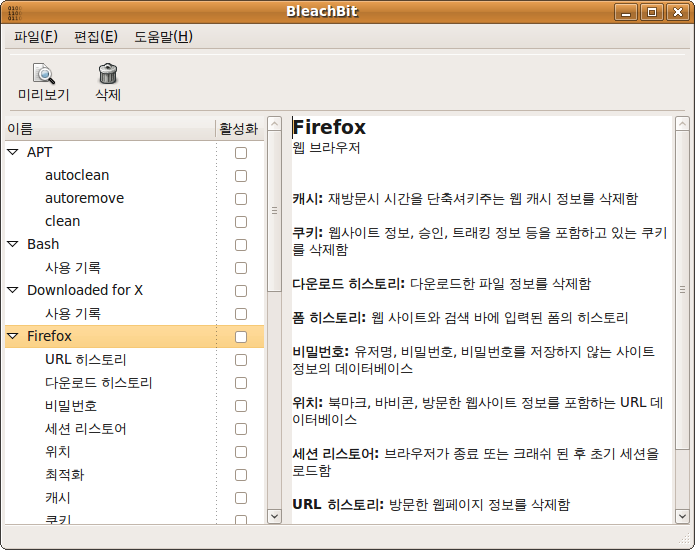
Task: Enable the Firefox checkbox
Action: (x=241, y=337)
